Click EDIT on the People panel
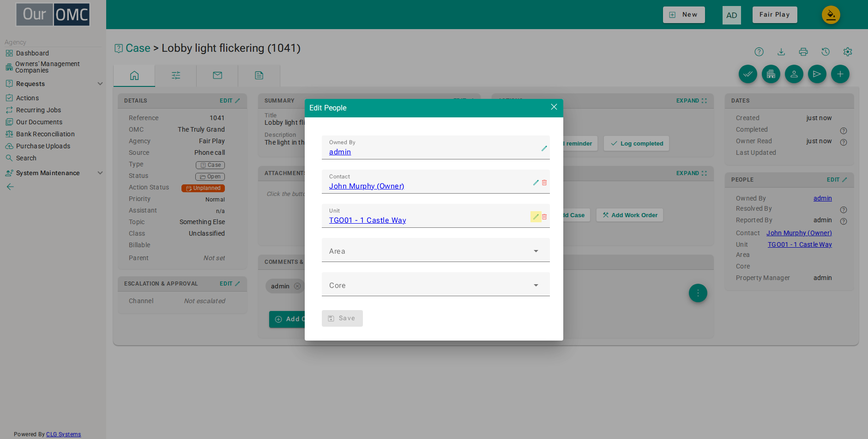Image resolution: width=868 pixels, height=439 pixels. click(837, 180)
